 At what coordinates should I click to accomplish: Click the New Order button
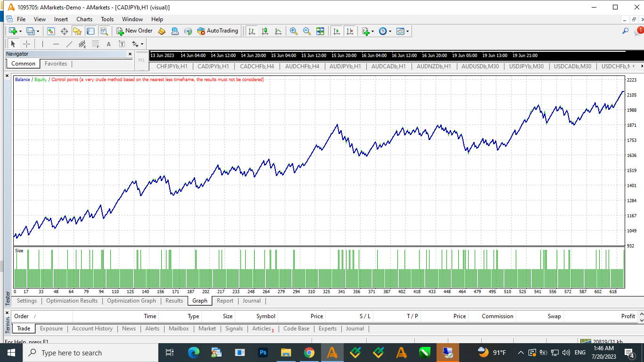tap(134, 31)
